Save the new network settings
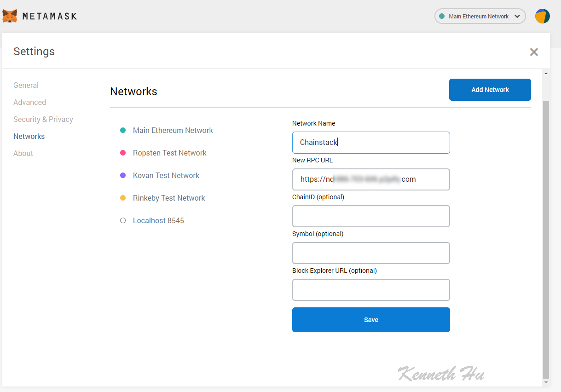Screen dimensions: 561x392 point(371,320)
